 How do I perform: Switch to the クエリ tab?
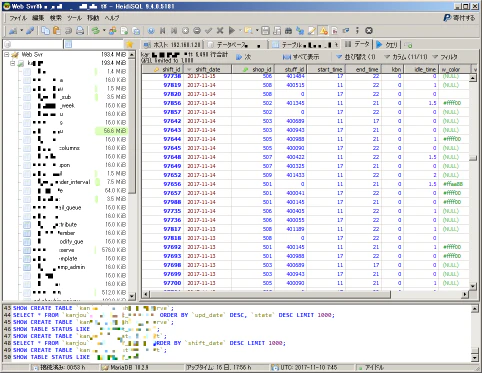pos(387,45)
